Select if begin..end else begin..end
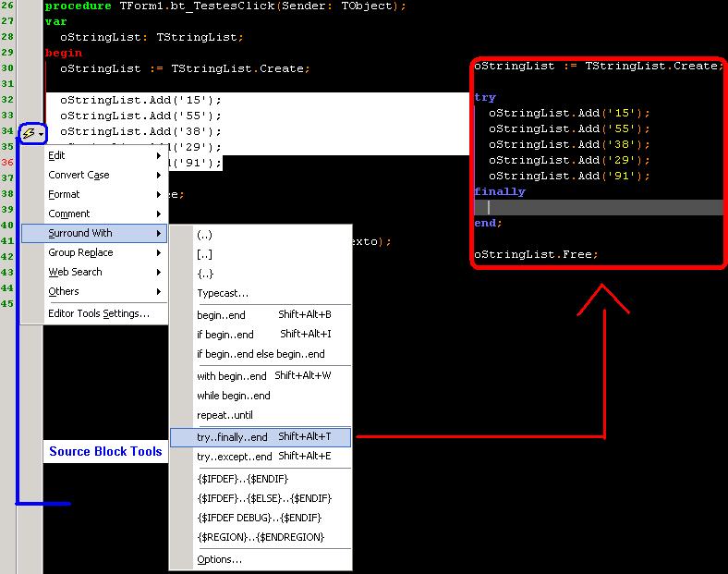This screenshot has height=574, width=728. pyautogui.click(x=261, y=354)
